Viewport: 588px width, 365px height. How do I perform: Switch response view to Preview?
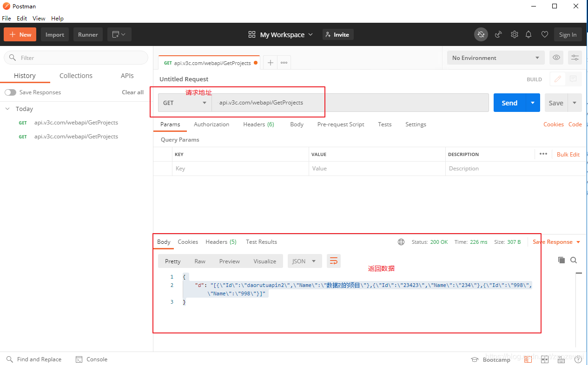pos(230,261)
